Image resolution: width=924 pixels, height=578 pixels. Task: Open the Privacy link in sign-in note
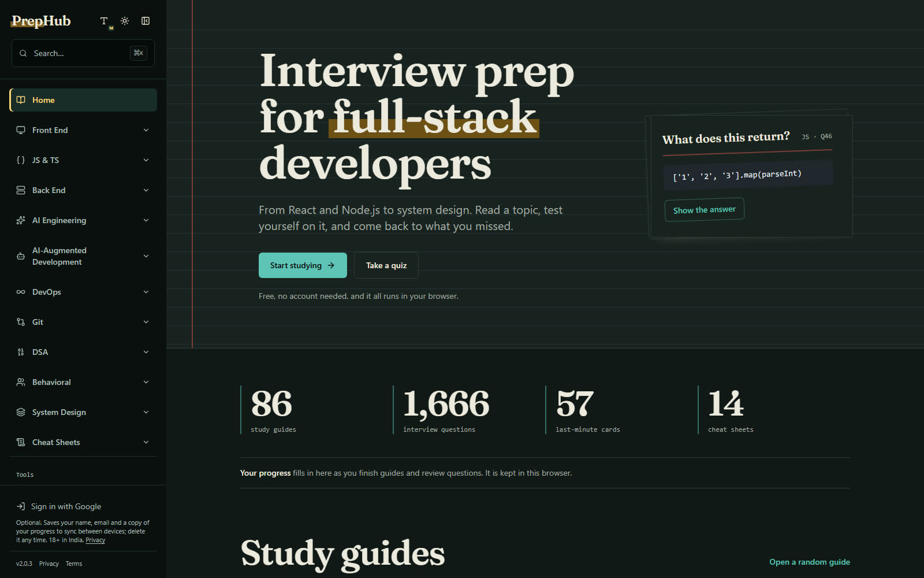(95, 540)
